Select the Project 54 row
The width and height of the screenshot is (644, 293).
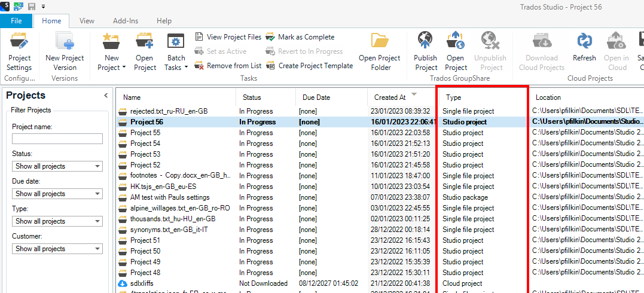point(380,144)
